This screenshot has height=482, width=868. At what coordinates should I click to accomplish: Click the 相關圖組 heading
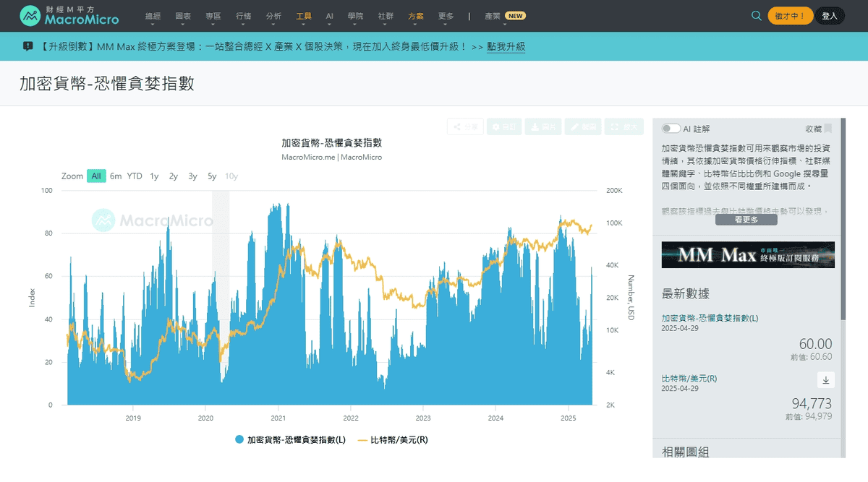click(x=685, y=452)
